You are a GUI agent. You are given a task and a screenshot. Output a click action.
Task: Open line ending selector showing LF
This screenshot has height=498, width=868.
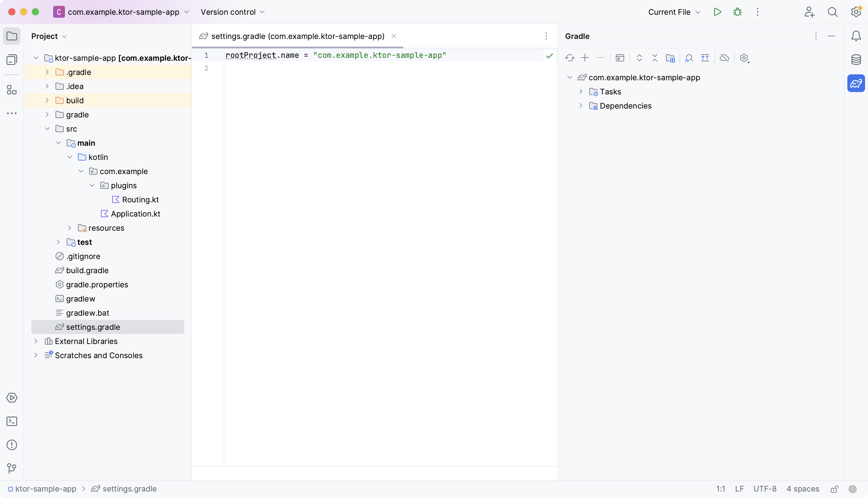click(740, 489)
